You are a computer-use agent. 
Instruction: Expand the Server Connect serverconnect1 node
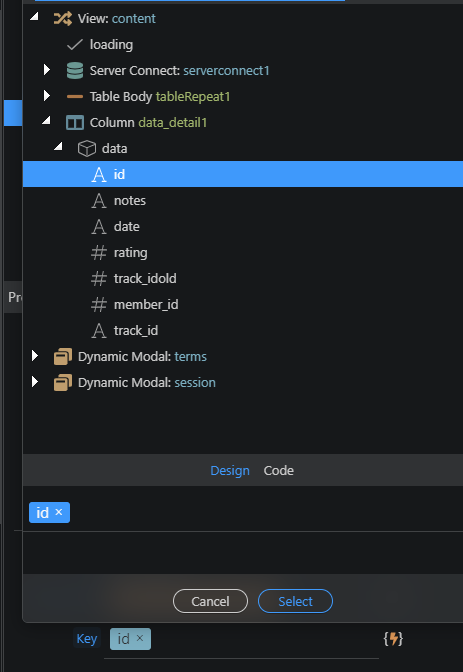[46, 70]
